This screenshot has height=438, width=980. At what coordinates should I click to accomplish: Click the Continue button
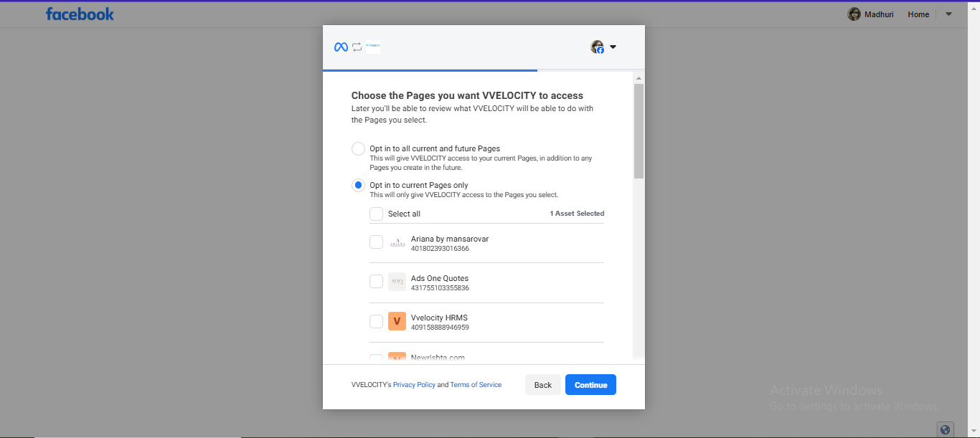click(590, 385)
